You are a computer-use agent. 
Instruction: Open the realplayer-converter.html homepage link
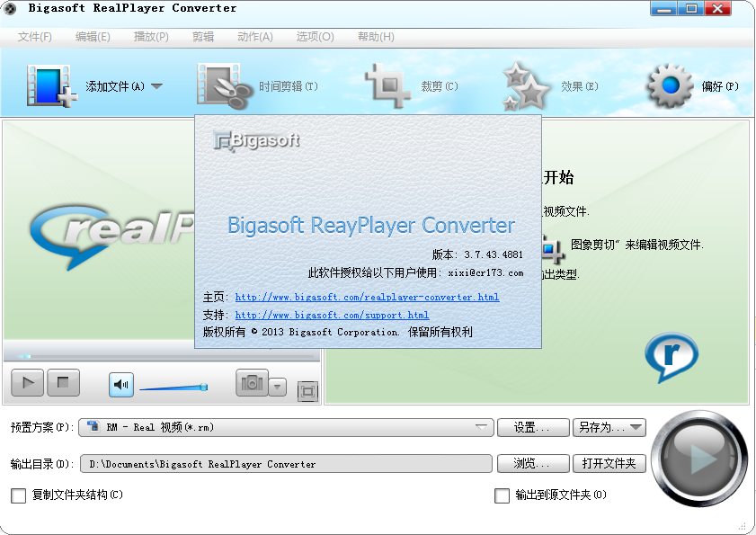click(x=367, y=297)
